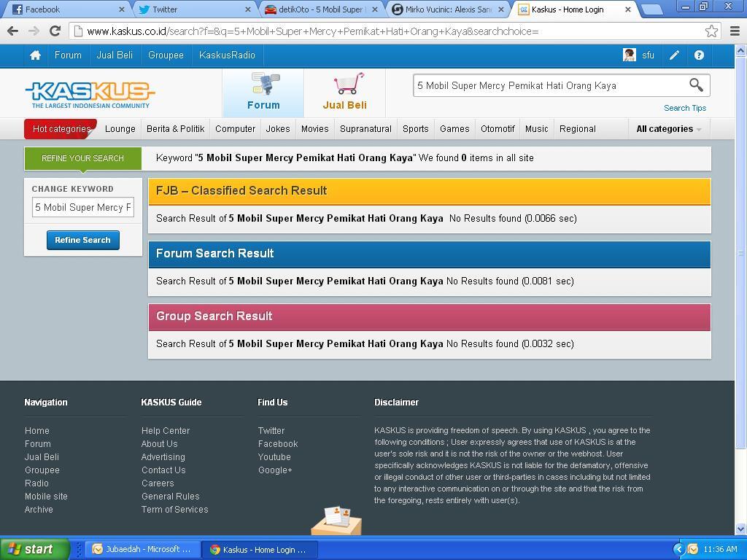Go to Kaskus home via house icon

point(35,55)
